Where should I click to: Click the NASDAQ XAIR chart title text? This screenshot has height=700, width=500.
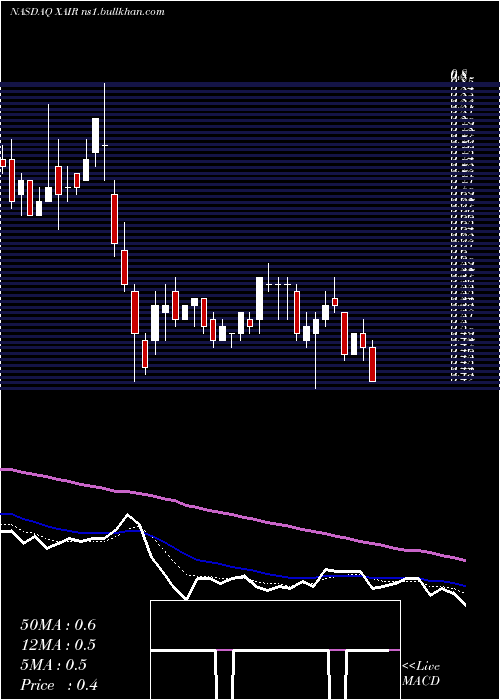point(87,12)
